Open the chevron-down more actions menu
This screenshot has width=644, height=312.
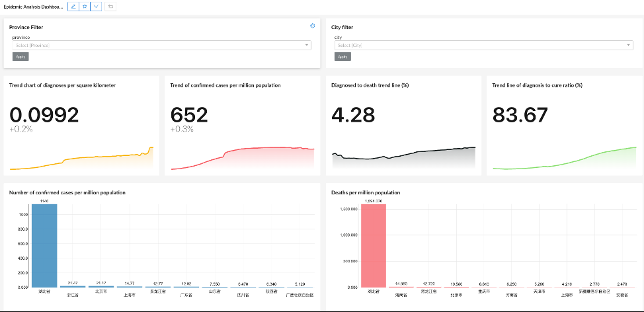point(96,7)
